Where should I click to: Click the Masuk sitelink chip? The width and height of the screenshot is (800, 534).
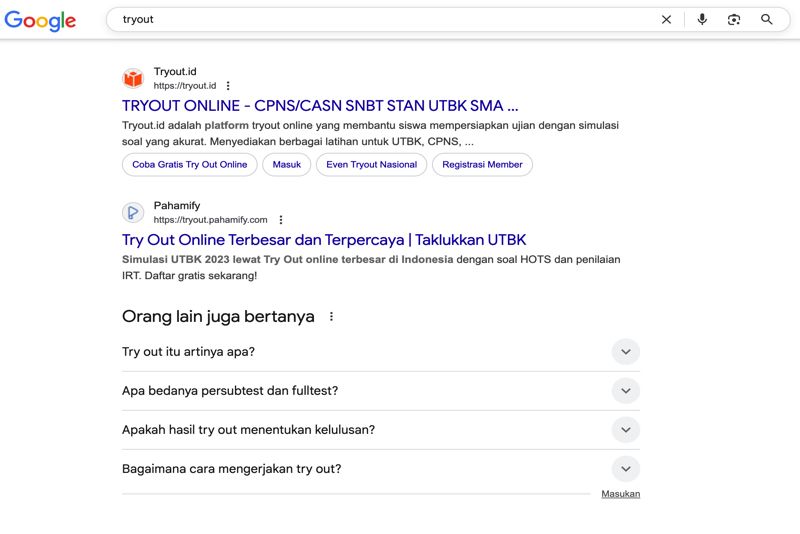(286, 165)
